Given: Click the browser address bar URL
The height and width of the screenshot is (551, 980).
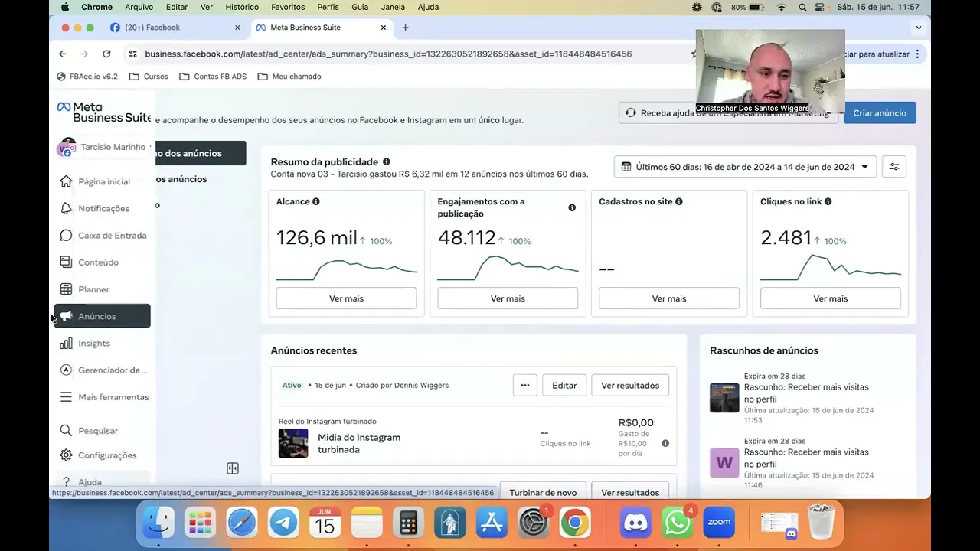Looking at the screenshot, I should [388, 54].
